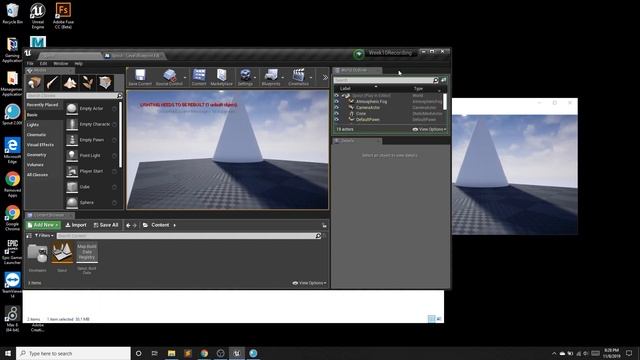The width and height of the screenshot is (640, 360).
Task: Click the Content Browser lock icon
Action: [324, 225]
